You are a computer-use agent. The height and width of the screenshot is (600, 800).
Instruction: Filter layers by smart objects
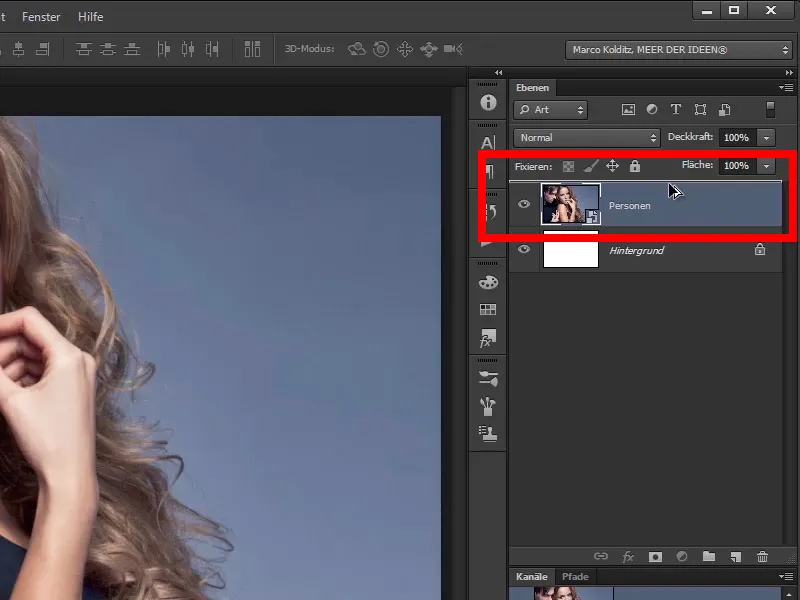[x=724, y=110]
